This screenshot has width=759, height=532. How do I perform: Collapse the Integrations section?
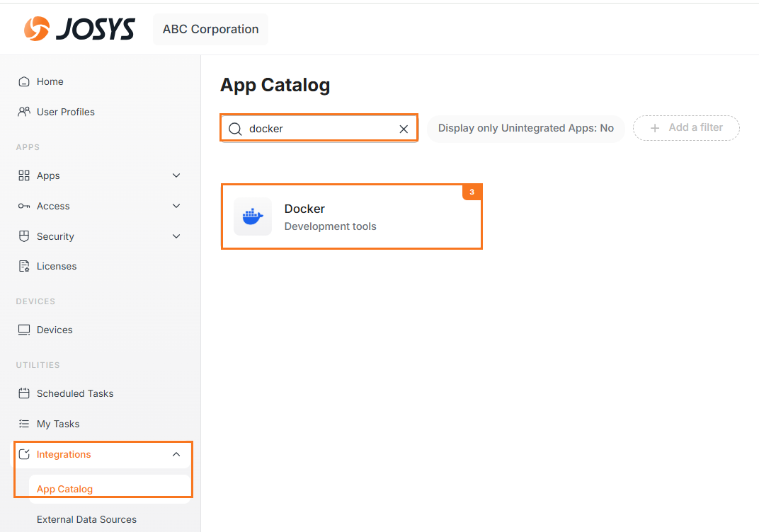click(x=176, y=454)
